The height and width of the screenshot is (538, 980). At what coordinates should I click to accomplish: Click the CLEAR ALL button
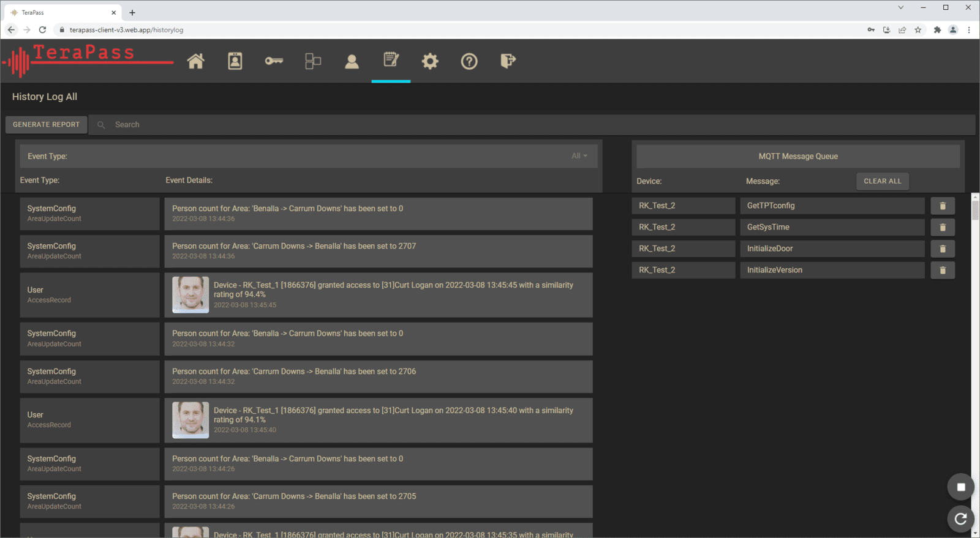[882, 181]
